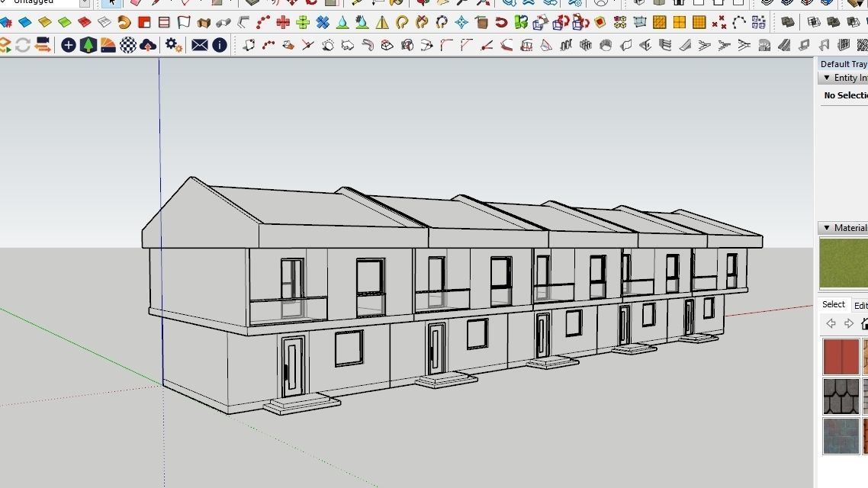868x488 pixels.
Task: Switch to the Edit tab in Materials
Action: (x=860, y=306)
